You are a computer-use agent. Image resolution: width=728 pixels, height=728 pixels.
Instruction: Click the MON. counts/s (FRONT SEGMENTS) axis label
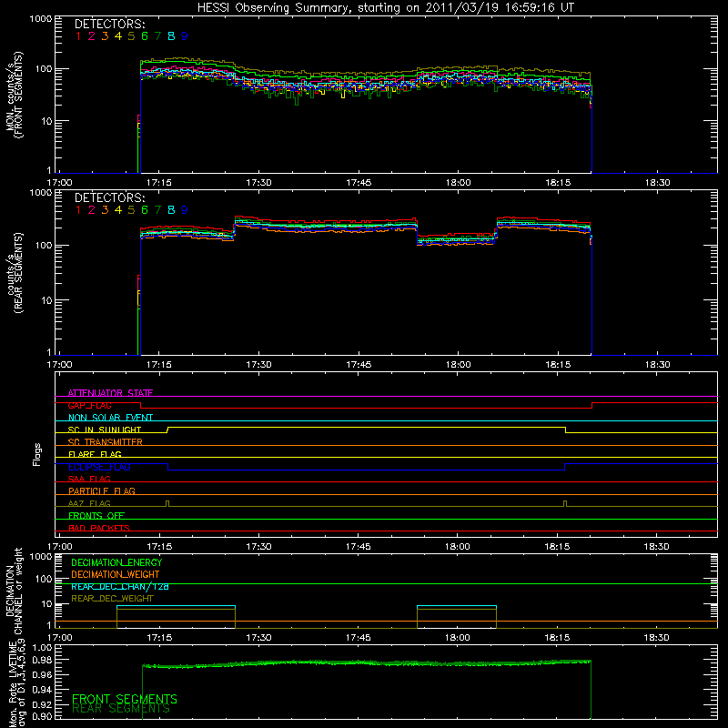click(x=14, y=95)
